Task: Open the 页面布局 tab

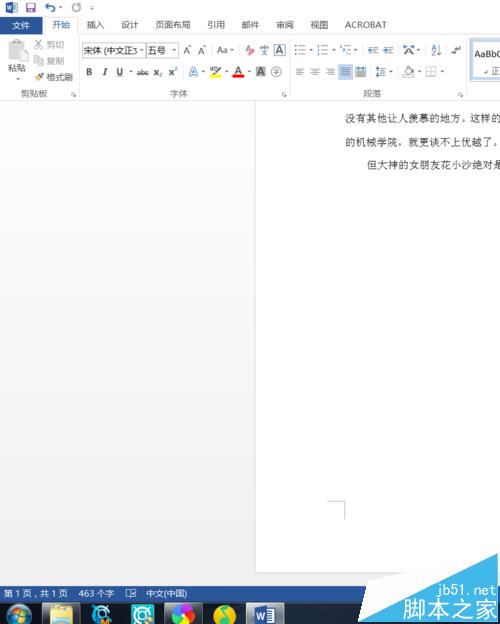Action: point(173,25)
